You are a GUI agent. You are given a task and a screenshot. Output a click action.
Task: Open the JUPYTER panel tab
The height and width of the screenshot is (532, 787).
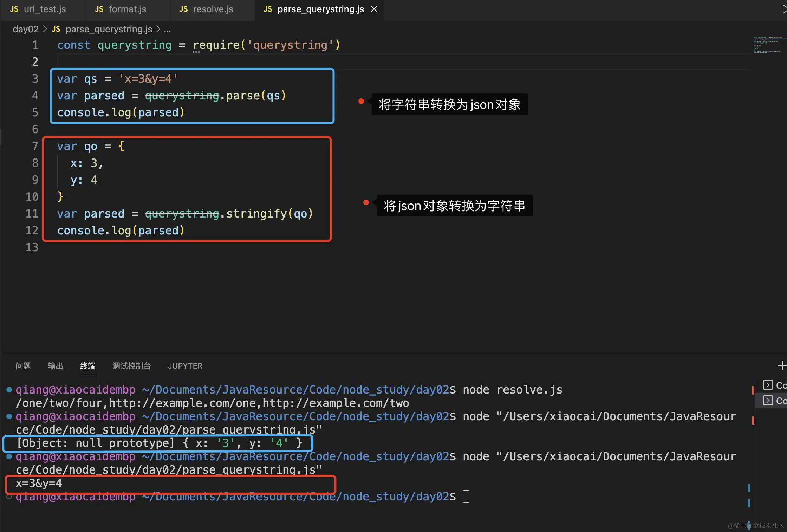pyautogui.click(x=185, y=366)
